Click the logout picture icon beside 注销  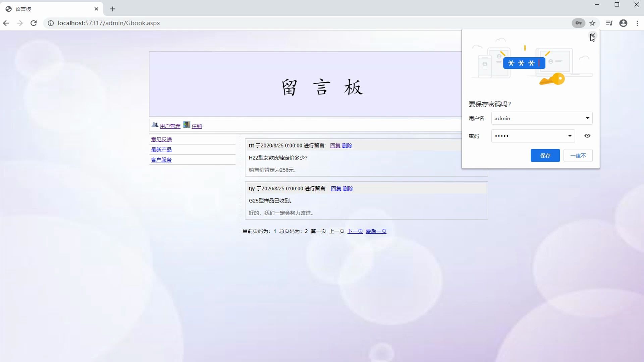pyautogui.click(x=187, y=125)
